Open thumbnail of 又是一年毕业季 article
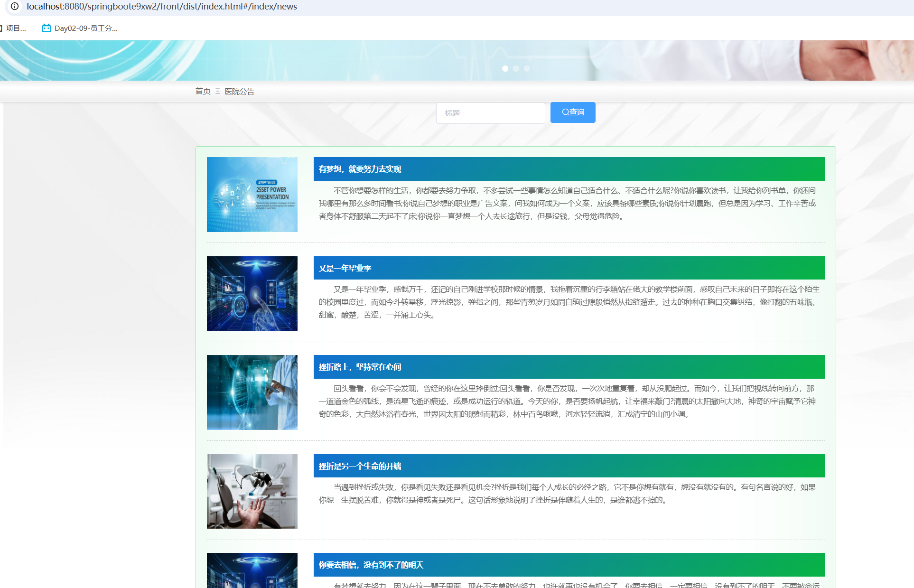 252,293
